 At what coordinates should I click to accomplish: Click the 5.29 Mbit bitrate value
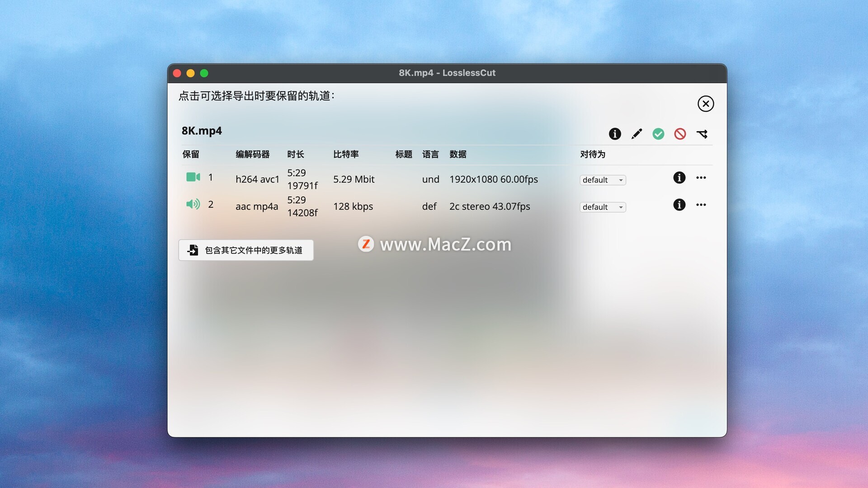tap(354, 179)
